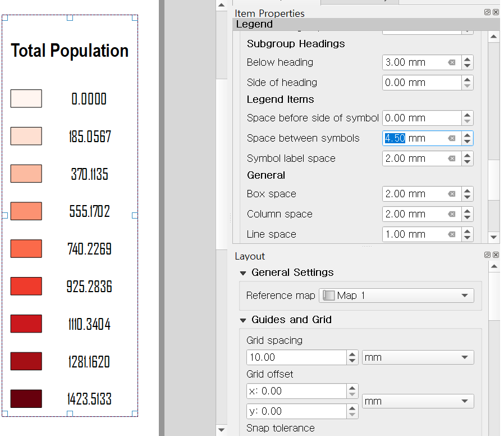Click the 1110.3404 legend color swatch
This screenshot has width=504, height=436.
coord(26,324)
